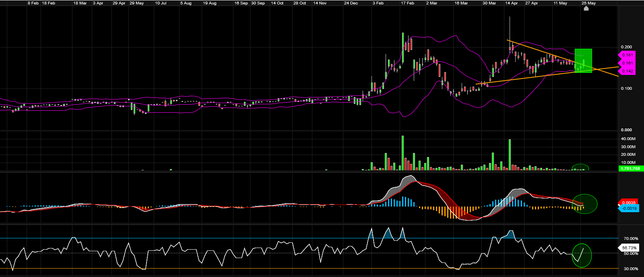644x277 pixels.
Task: Click the 14 Nov date label
Action: click(x=320, y=3)
